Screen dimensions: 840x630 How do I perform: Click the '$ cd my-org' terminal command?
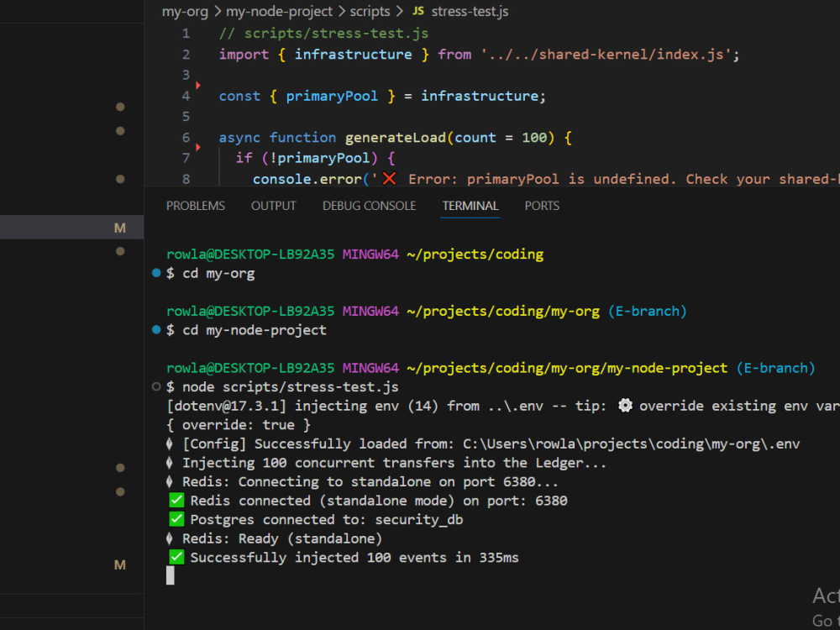pyautogui.click(x=211, y=273)
